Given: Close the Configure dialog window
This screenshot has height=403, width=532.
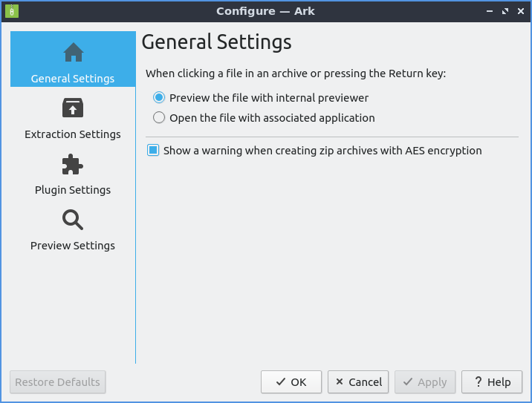Looking at the screenshot, I should click(x=519, y=11).
